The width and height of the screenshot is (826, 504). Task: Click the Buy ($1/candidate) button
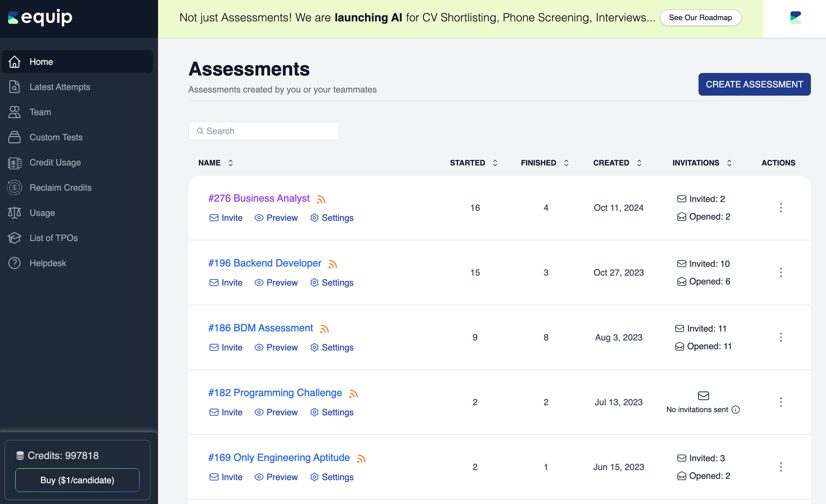click(x=77, y=480)
